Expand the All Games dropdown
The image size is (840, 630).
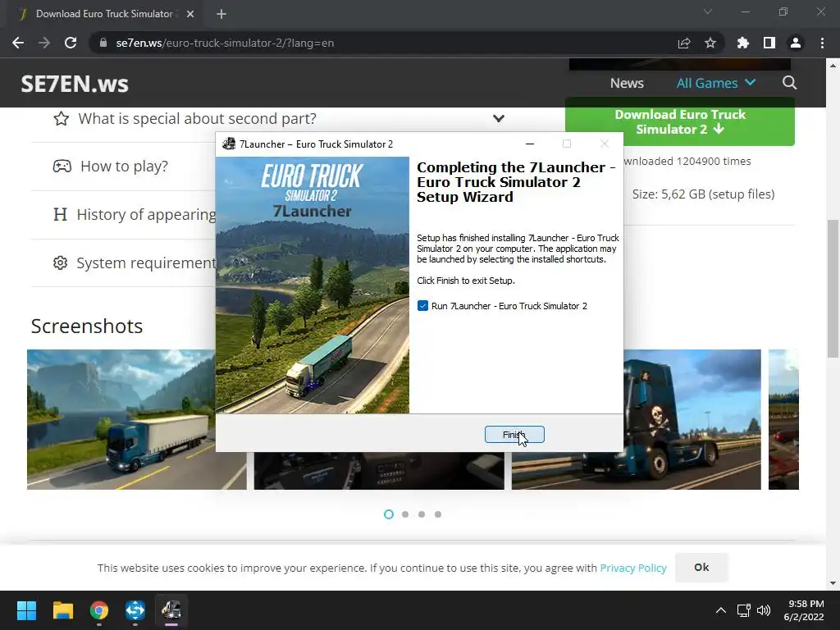coord(715,83)
